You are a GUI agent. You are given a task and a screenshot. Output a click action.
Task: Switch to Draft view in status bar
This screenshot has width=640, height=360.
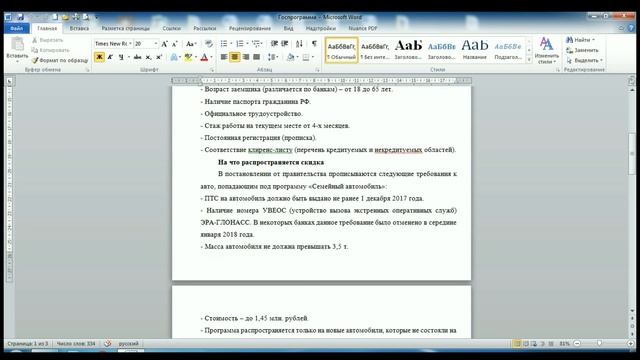click(x=551, y=344)
